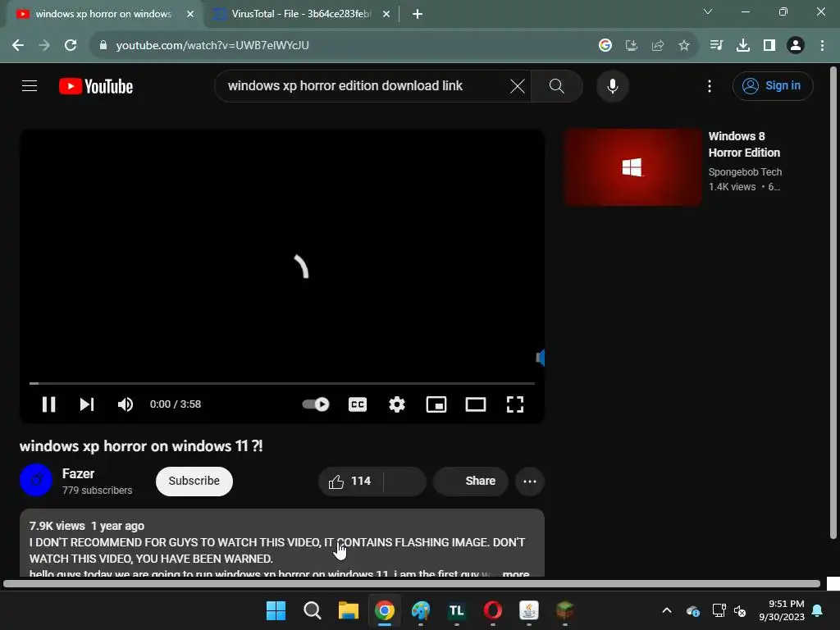This screenshot has width=840, height=630.
Task: Pause the video
Action: click(x=48, y=404)
